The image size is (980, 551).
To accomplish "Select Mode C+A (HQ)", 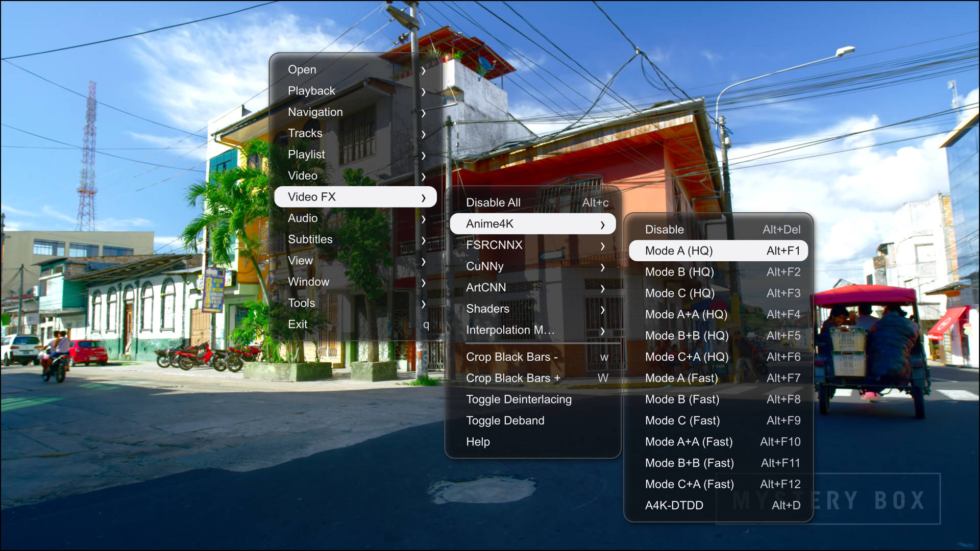I will tap(719, 357).
